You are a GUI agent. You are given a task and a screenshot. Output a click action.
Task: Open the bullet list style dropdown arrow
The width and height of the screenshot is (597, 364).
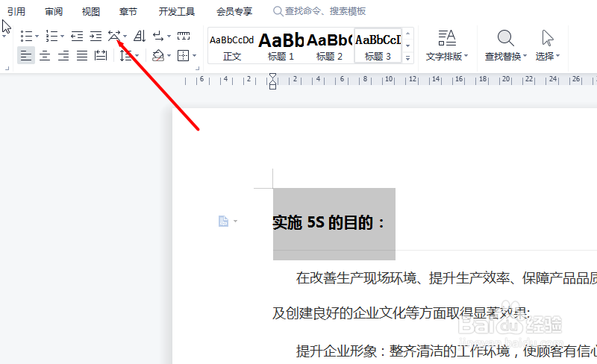pos(37,37)
